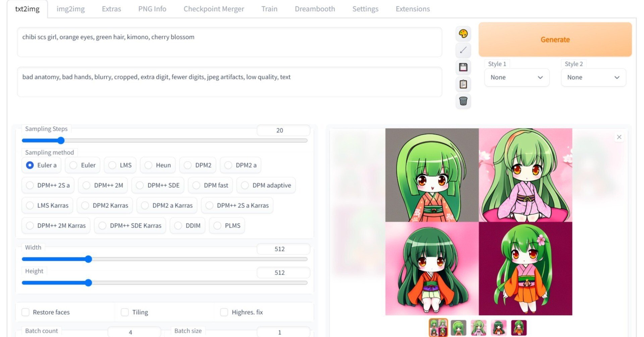This screenshot has height=337, width=644.
Task: Select the dark-green hair girl thumbnail
Action: (499, 328)
